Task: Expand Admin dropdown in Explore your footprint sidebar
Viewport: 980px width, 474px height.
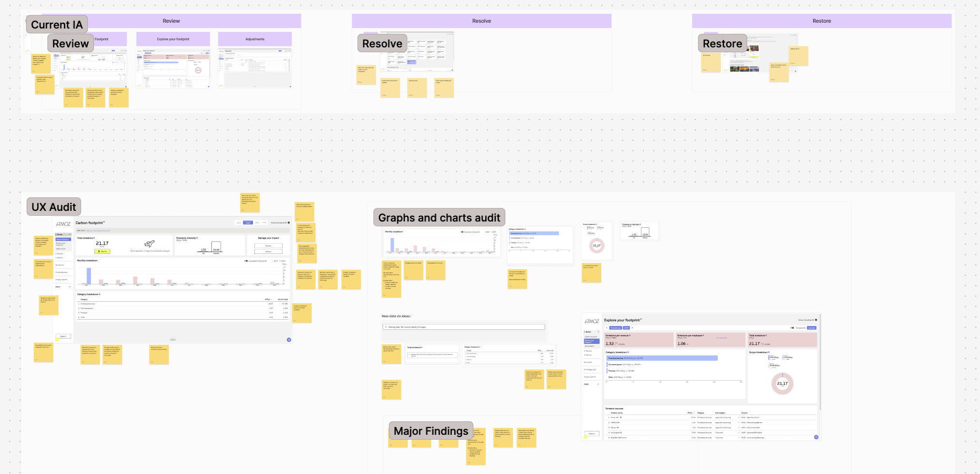Action: point(598,384)
